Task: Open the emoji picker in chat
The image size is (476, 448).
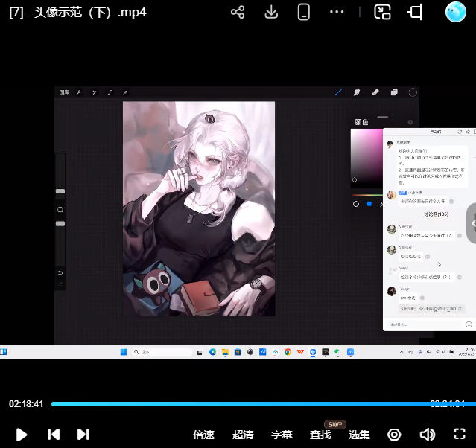Action: point(469,324)
